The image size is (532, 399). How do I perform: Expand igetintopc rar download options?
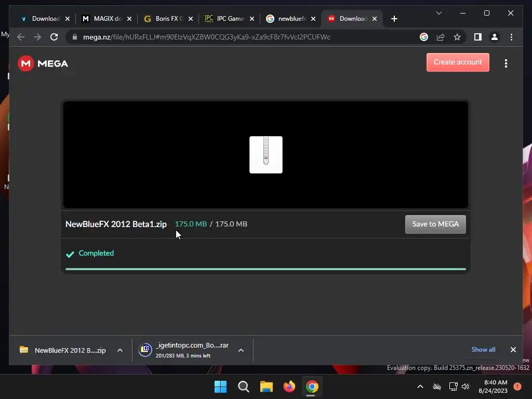pyautogui.click(x=241, y=350)
